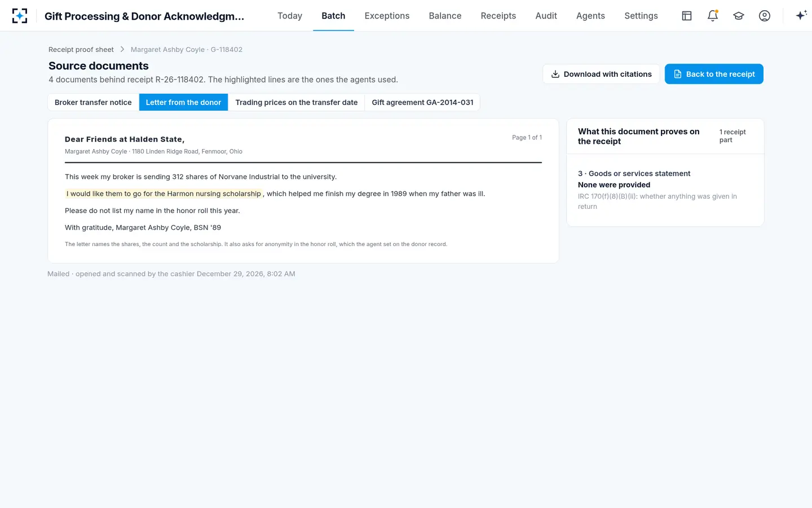Open the layout panel icon
The image size is (812, 508).
(687, 16)
